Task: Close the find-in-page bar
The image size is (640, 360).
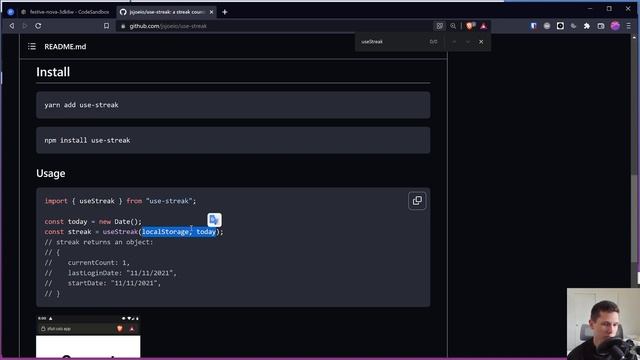Action: click(481, 42)
